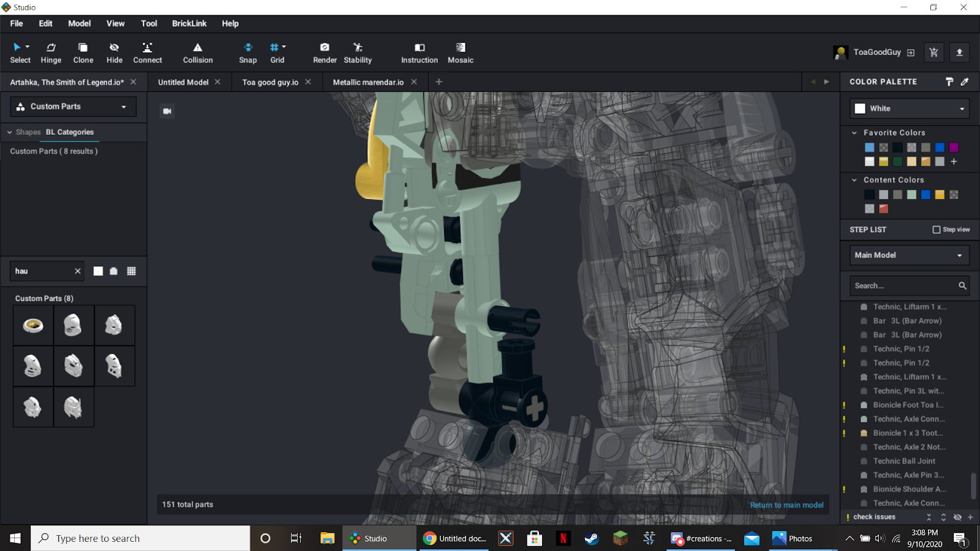This screenshot has height=551, width=980.
Task: Click Return to main model link
Action: pyautogui.click(x=786, y=505)
